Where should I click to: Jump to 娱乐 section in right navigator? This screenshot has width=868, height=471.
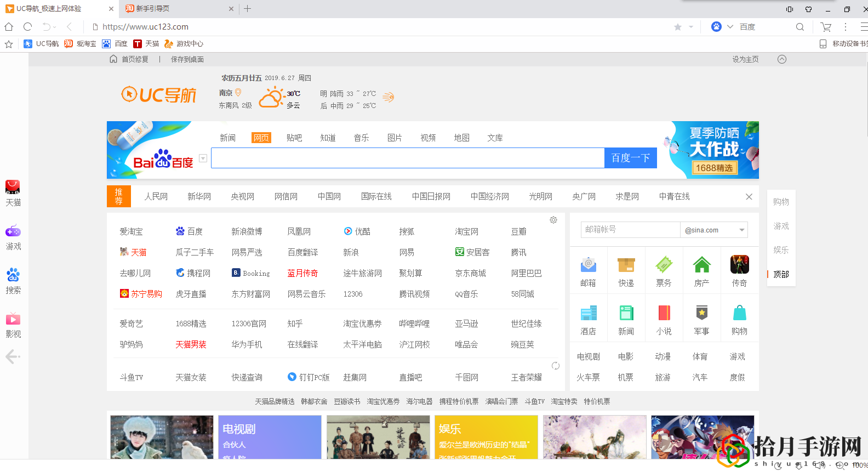coord(781,250)
